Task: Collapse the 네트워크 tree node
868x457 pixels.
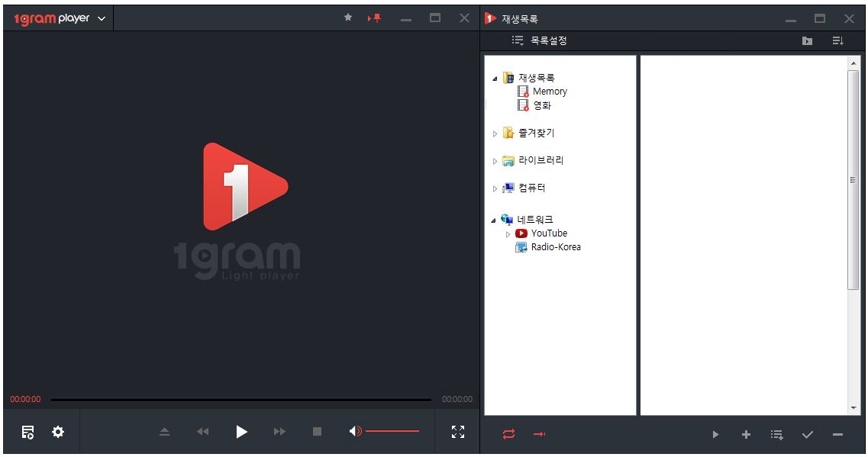Action: 493,220
